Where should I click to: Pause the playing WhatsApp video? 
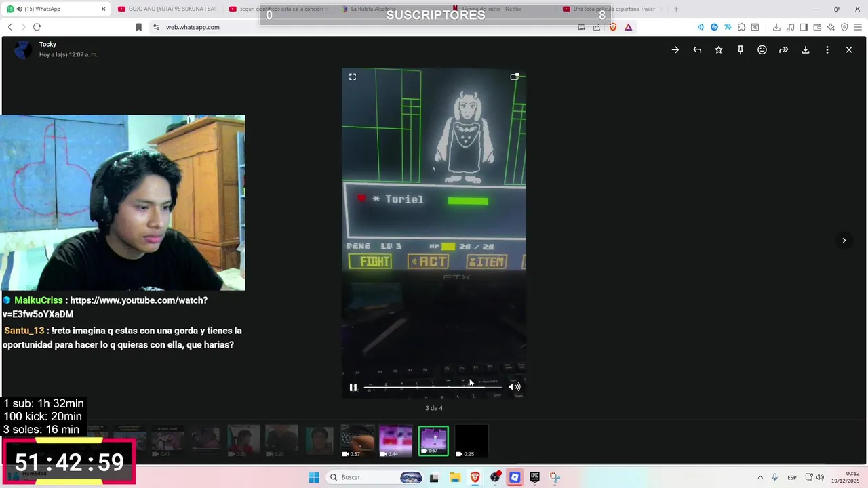pos(353,387)
